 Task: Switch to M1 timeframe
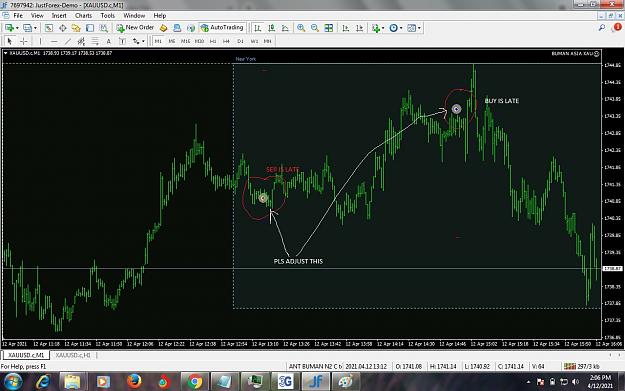tap(158, 41)
